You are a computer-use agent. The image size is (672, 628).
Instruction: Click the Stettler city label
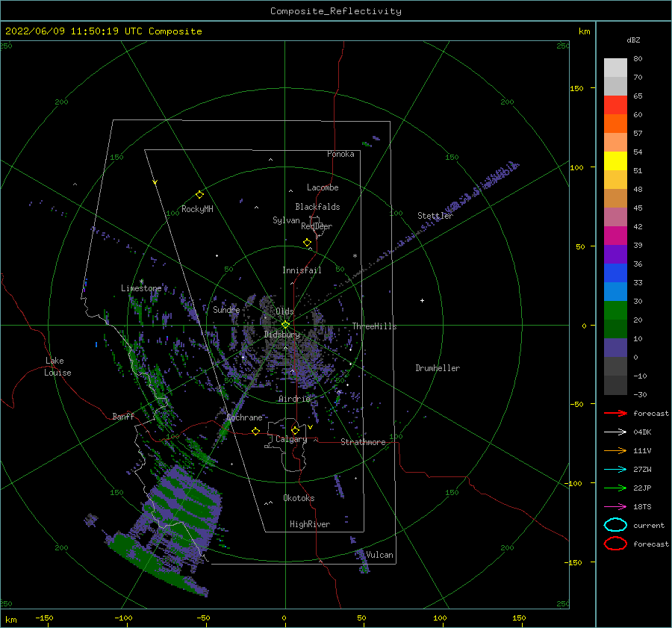tap(435, 216)
